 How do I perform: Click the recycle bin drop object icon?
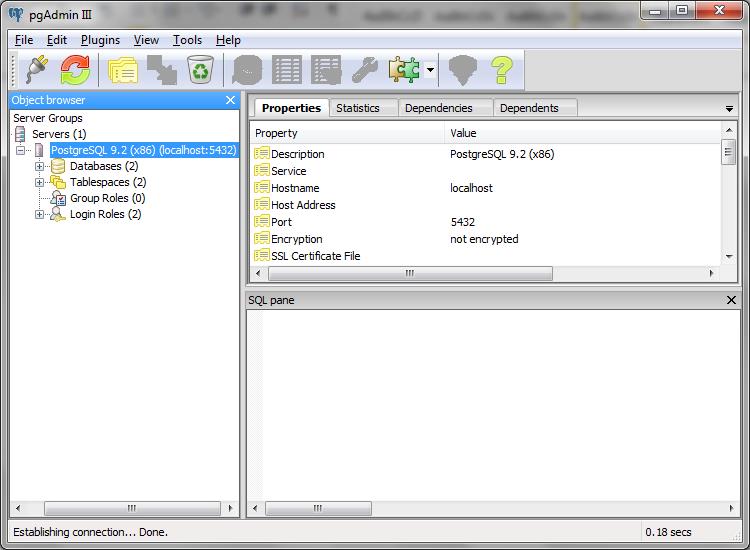pos(201,70)
